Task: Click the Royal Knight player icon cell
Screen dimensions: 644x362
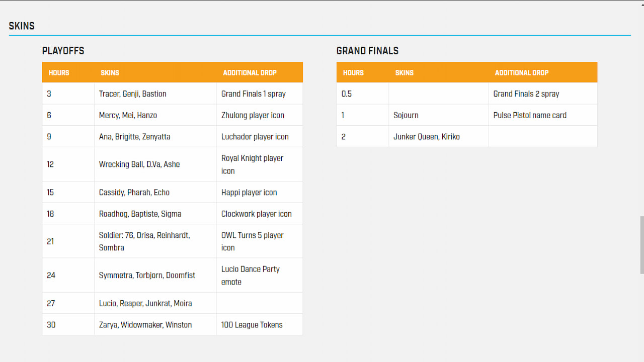Action: pos(252,164)
